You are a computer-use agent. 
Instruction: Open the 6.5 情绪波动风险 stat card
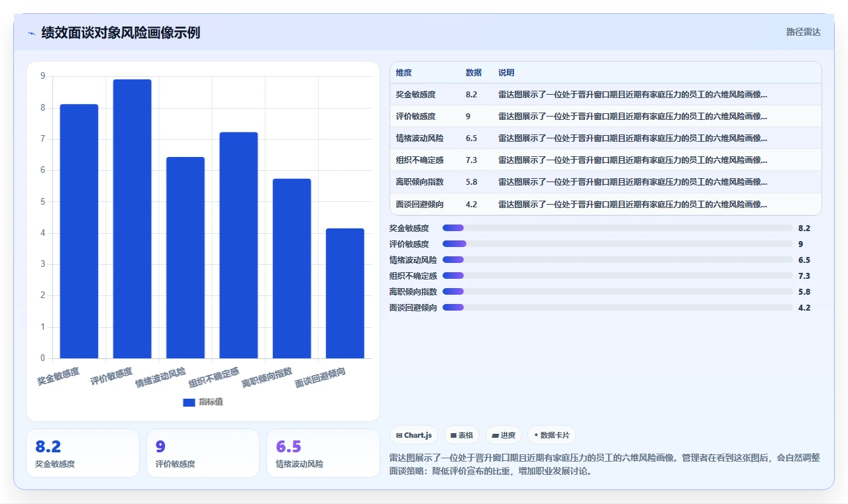323,453
